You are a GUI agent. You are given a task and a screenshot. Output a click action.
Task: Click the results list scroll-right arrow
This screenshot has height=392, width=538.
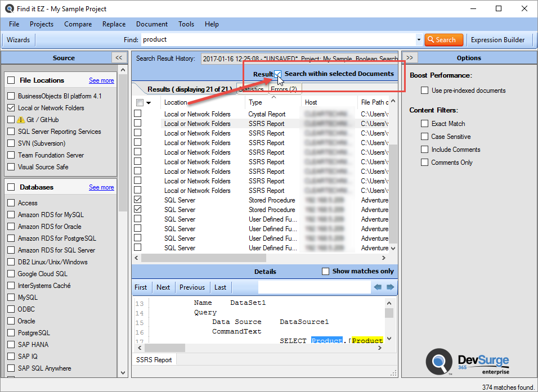[x=384, y=258]
